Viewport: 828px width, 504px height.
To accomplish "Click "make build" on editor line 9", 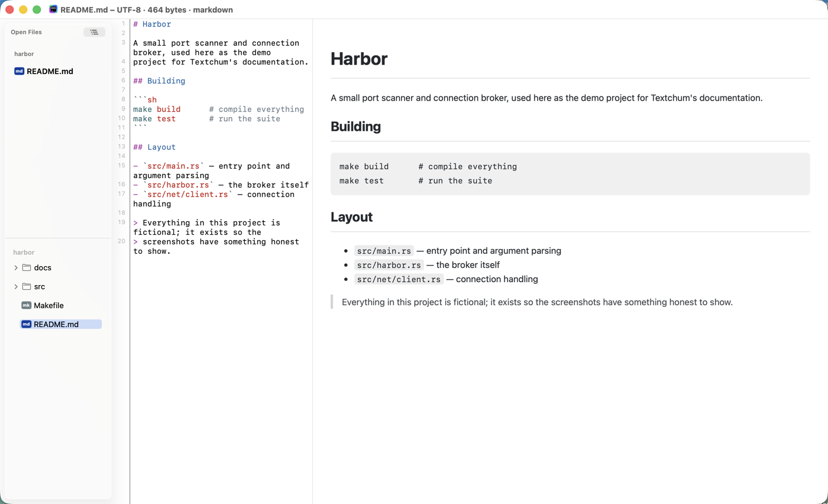I will pyautogui.click(x=157, y=109).
